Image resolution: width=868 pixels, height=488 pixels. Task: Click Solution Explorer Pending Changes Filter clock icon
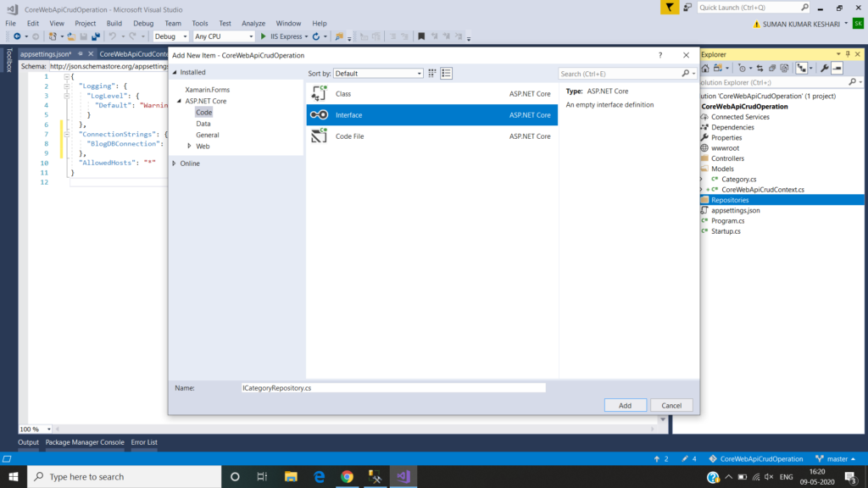[742, 68]
